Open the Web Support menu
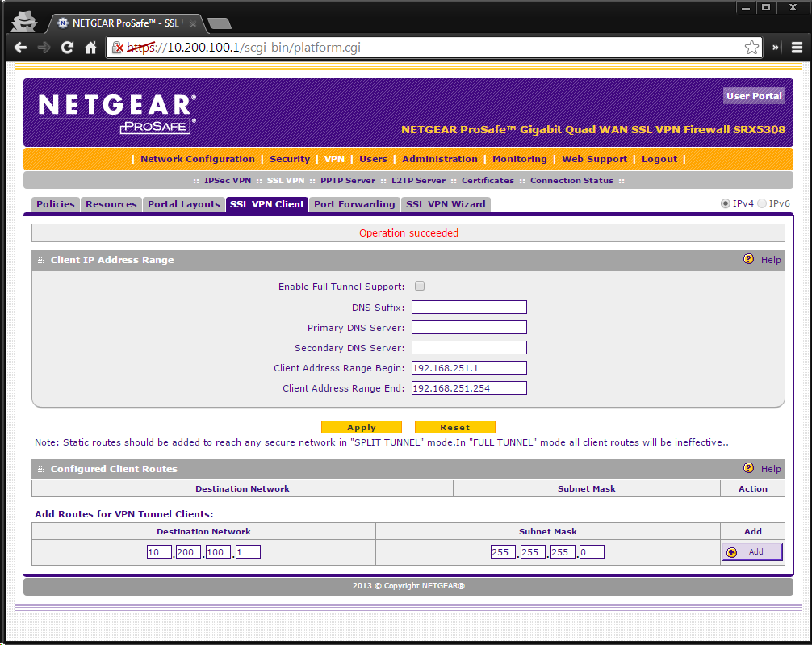This screenshot has height=645, width=812. 595,159
